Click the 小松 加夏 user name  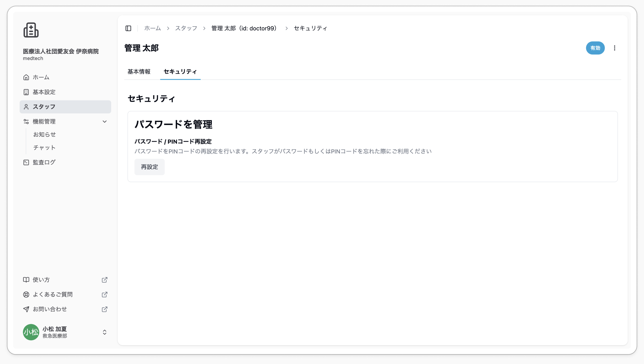pos(55,329)
